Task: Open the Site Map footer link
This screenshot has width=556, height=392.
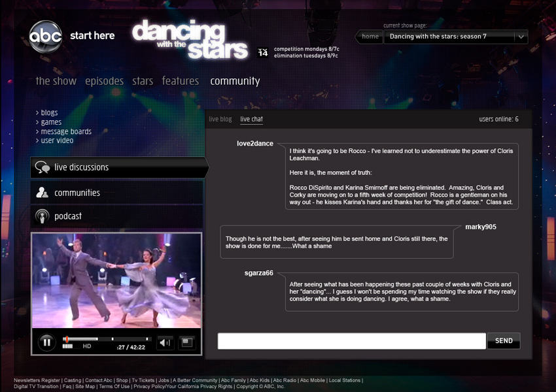Action: (x=85, y=386)
